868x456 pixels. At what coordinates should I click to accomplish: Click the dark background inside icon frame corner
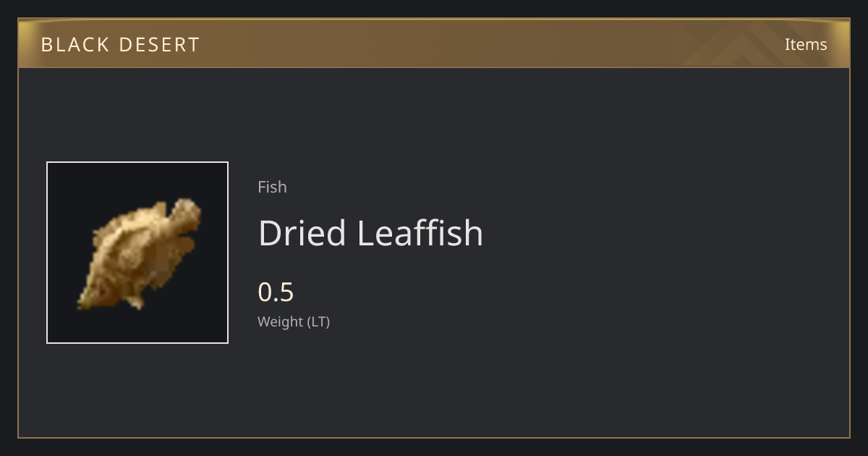pos(65,181)
